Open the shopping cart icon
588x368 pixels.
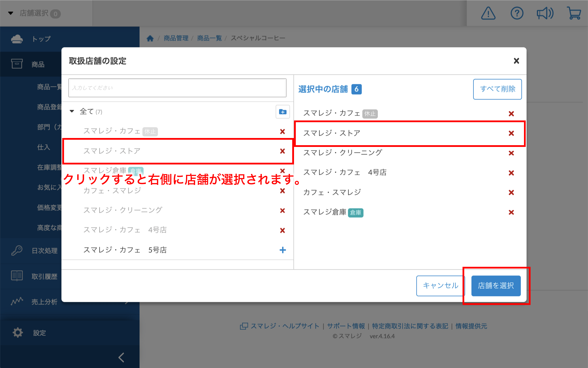pyautogui.click(x=574, y=13)
